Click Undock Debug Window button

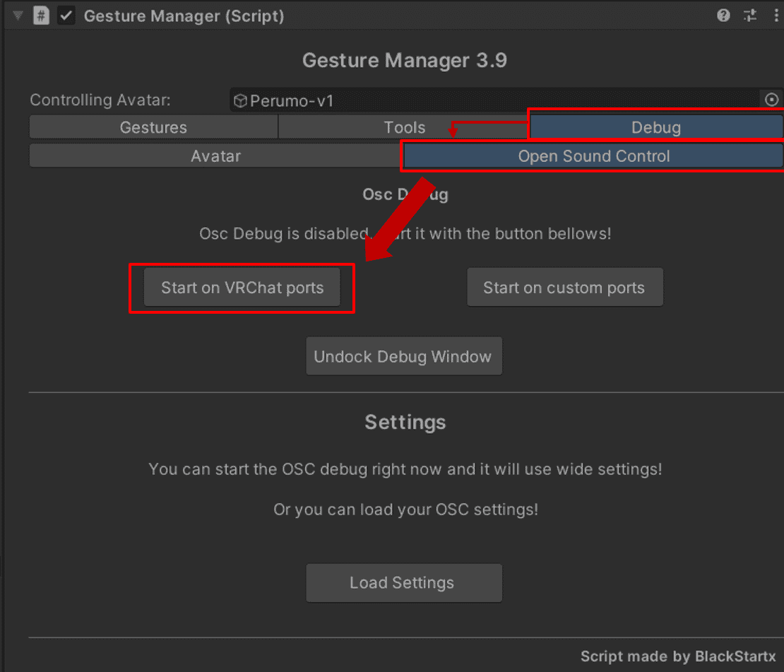[403, 356]
